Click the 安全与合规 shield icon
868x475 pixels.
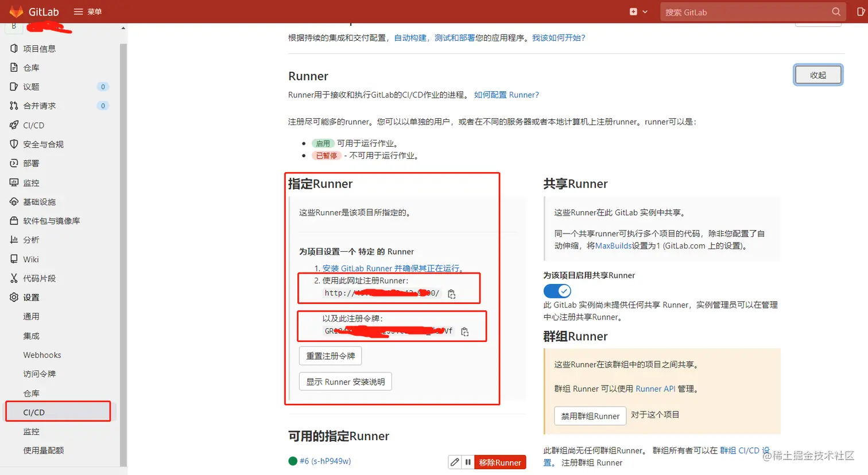coord(14,144)
